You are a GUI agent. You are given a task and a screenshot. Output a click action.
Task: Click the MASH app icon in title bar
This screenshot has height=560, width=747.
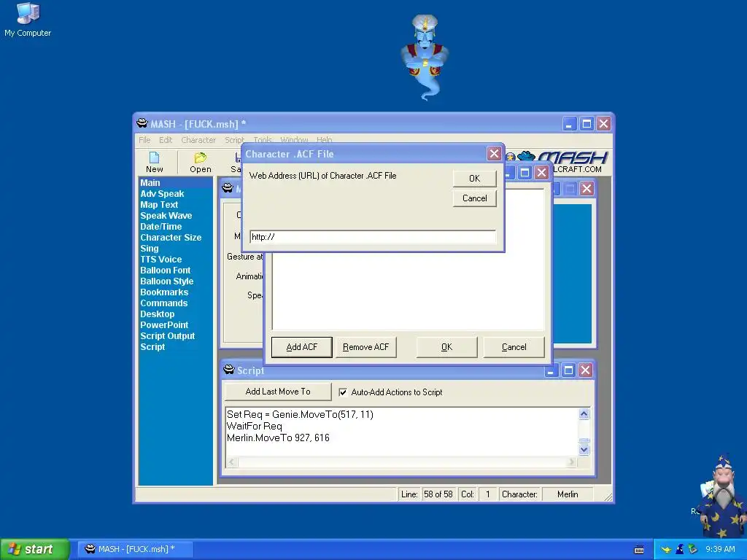(142, 123)
